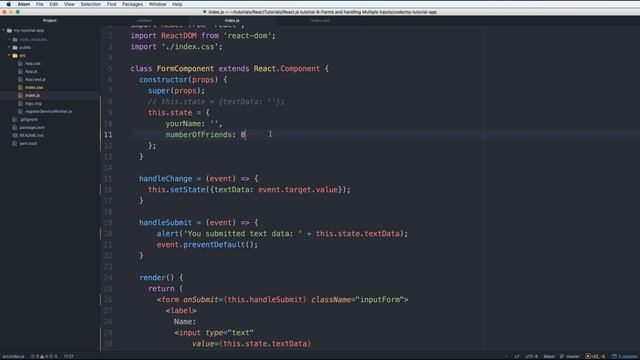This screenshot has width=640, height=360.
Task: Open App.test.js from the tree
Action: (x=35, y=80)
